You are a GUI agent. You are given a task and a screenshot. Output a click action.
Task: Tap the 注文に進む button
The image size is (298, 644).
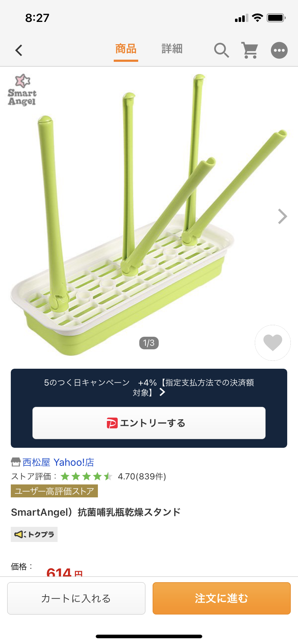(222, 598)
